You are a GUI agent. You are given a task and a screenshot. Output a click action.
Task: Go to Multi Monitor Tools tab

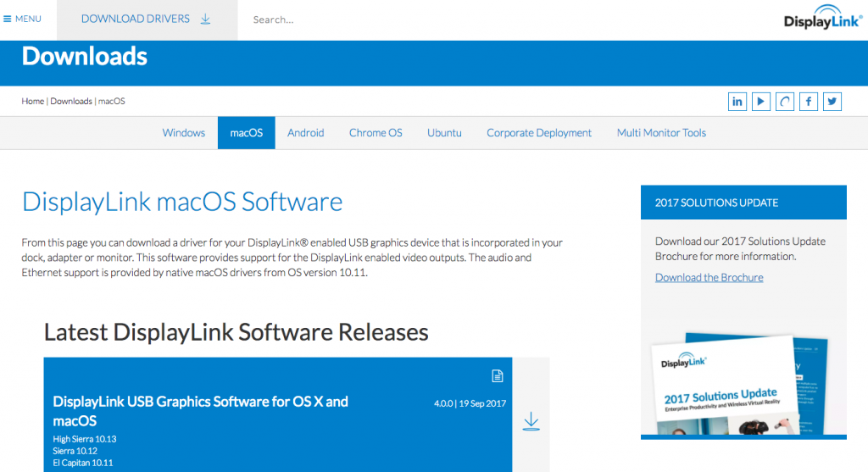coord(661,133)
